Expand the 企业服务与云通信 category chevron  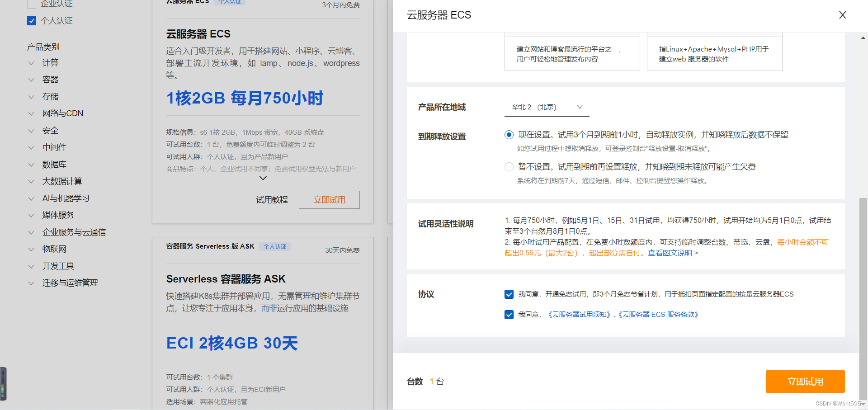[31, 232]
